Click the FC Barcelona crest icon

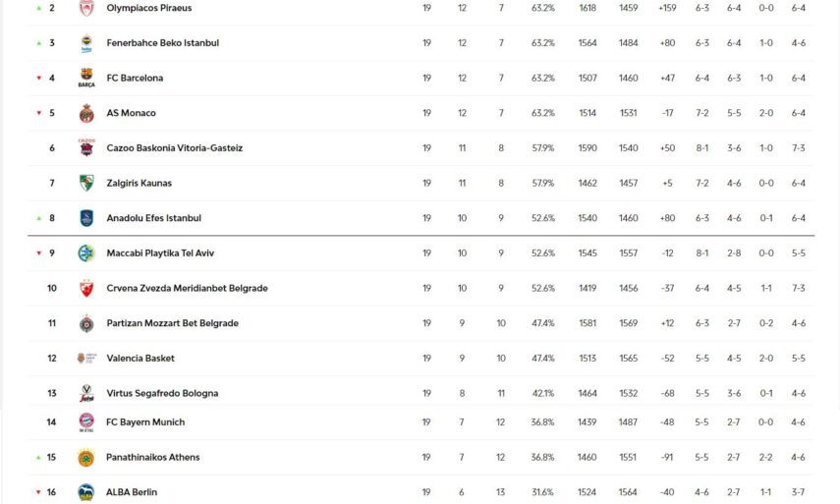(86, 78)
